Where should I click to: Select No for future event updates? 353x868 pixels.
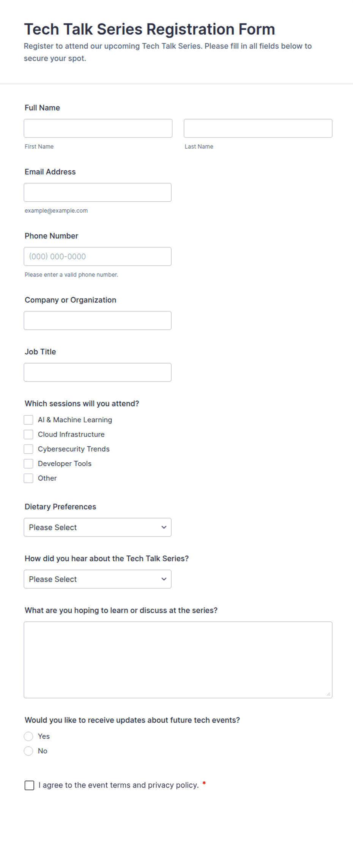[28, 751]
